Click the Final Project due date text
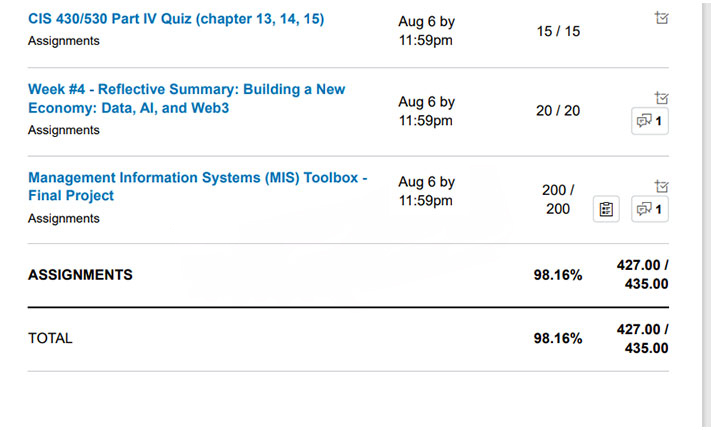The image size is (711, 430). point(426,191)
